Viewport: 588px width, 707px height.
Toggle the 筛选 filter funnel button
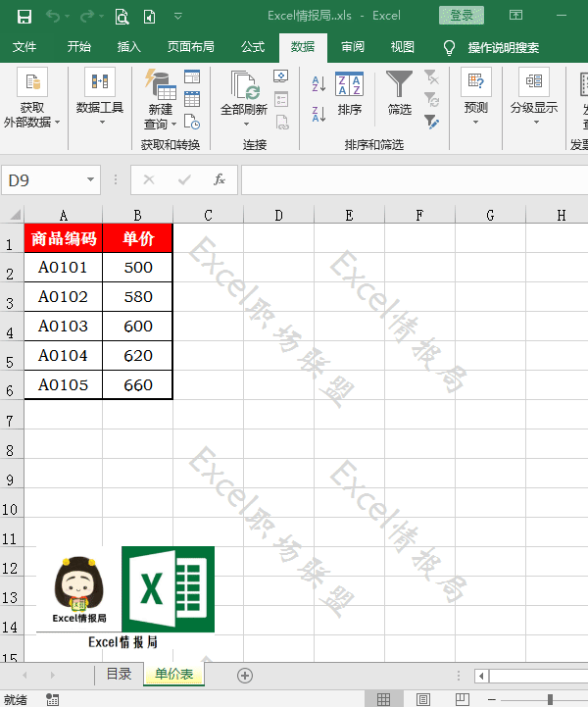pos(399,92)
